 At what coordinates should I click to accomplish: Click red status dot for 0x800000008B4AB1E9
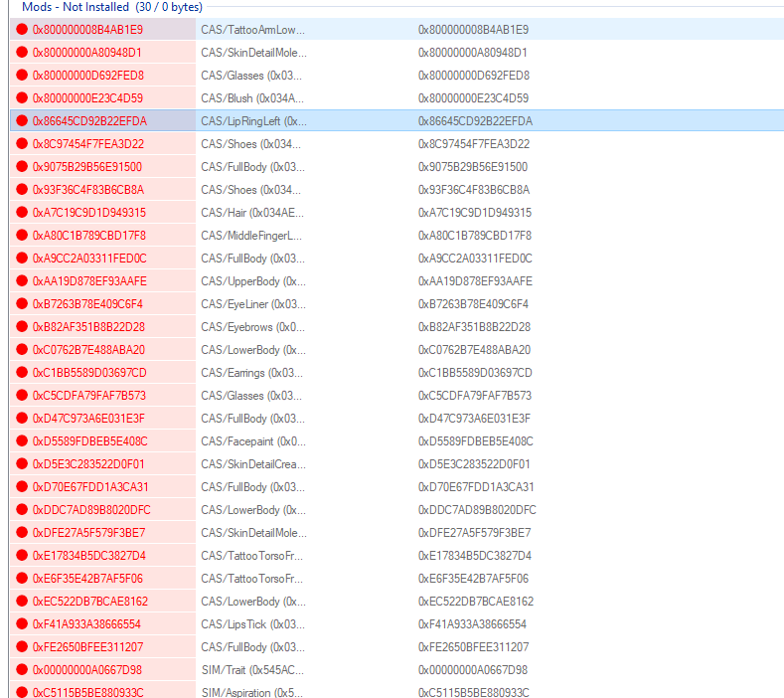click(22, 29)
